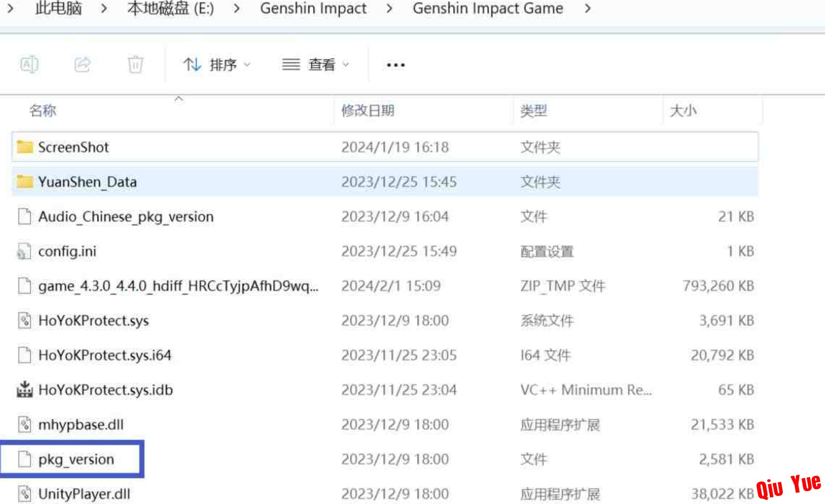
Task: Expand the chevron after 本地磁盘 (E:)
Action: (x=236, y=8)
